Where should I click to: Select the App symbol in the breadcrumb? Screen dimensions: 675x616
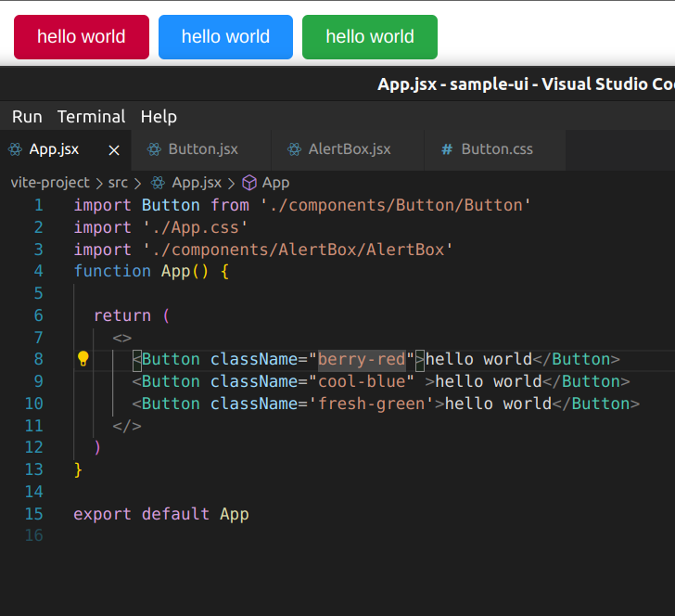click(x=276, y=183)
